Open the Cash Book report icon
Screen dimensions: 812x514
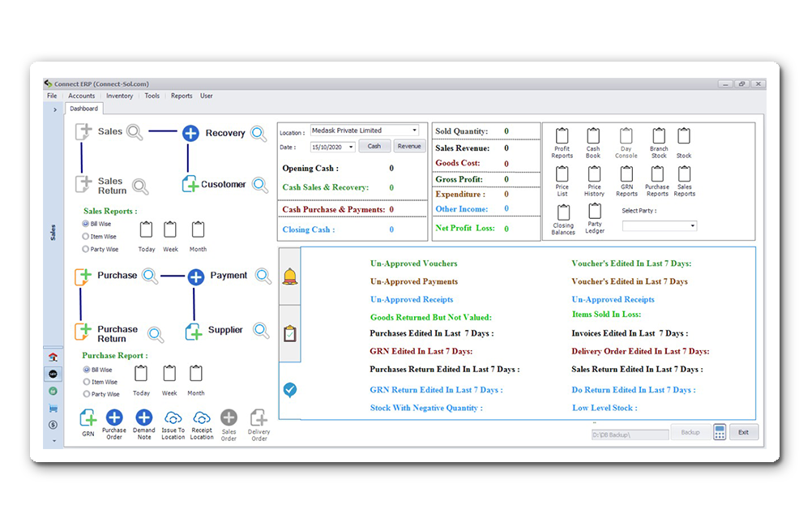coord(593,136)
